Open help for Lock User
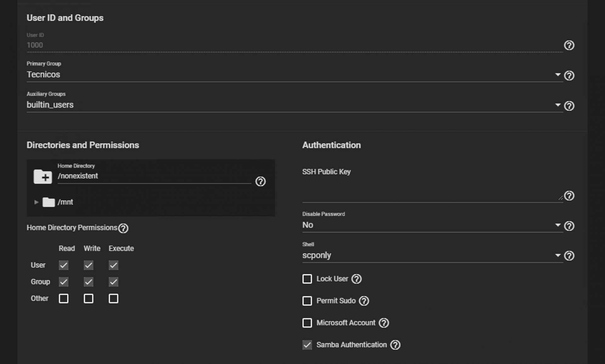 pyautogui.click(x=356, y=279)
